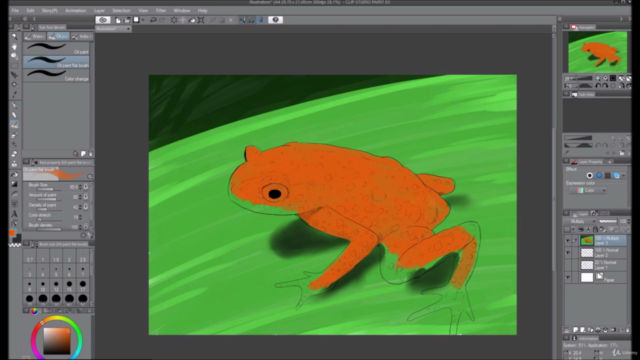The height and width of the screenshot is (360, 640).
Task: Expand Brush Size dynamics button
Action: point(86,187)
